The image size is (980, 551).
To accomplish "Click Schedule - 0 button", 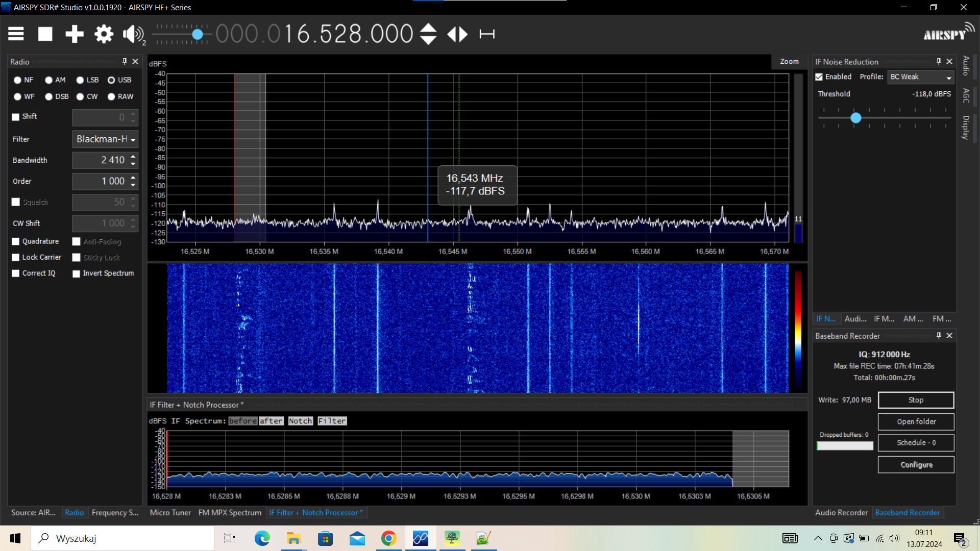I will (x=916, y=443).
